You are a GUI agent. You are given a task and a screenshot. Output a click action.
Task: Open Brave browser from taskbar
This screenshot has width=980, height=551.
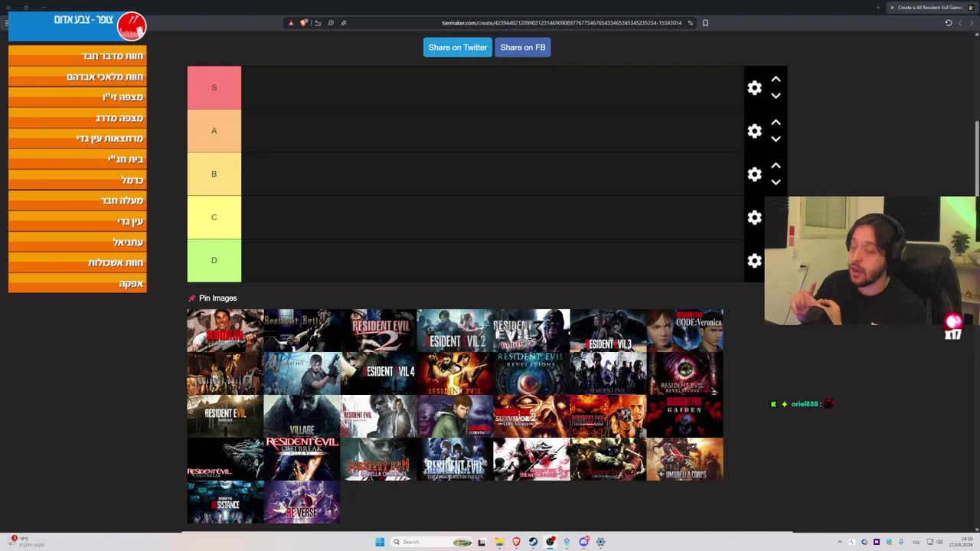coord(516,542)
